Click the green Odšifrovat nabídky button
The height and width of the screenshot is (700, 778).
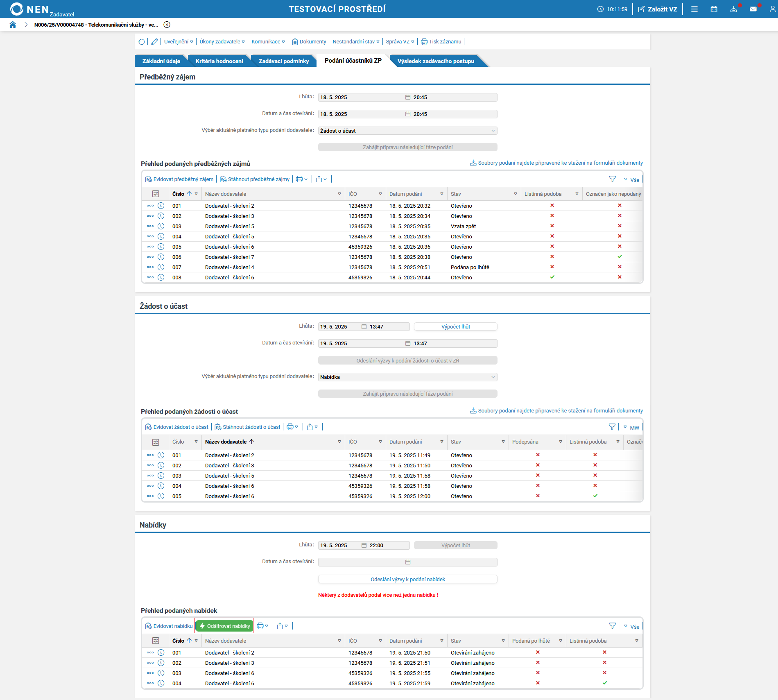224,626
